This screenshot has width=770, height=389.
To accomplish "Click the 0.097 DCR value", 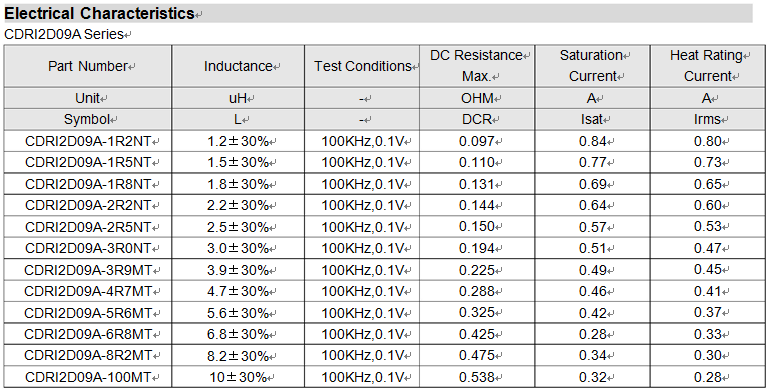I will (x=477, y=141).
